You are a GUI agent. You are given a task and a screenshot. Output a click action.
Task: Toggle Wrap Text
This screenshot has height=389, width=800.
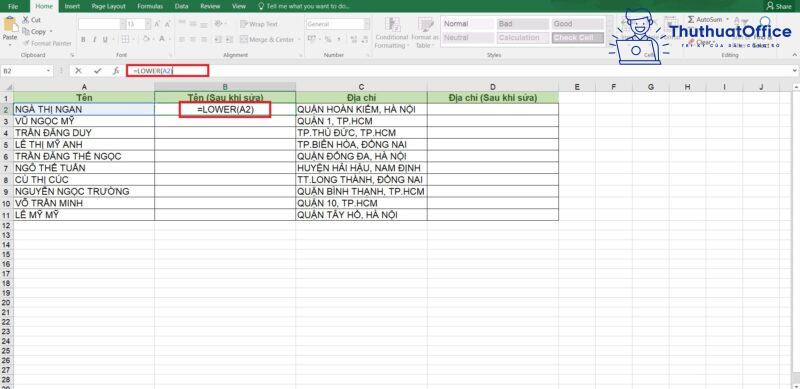[x=259, y=24]
